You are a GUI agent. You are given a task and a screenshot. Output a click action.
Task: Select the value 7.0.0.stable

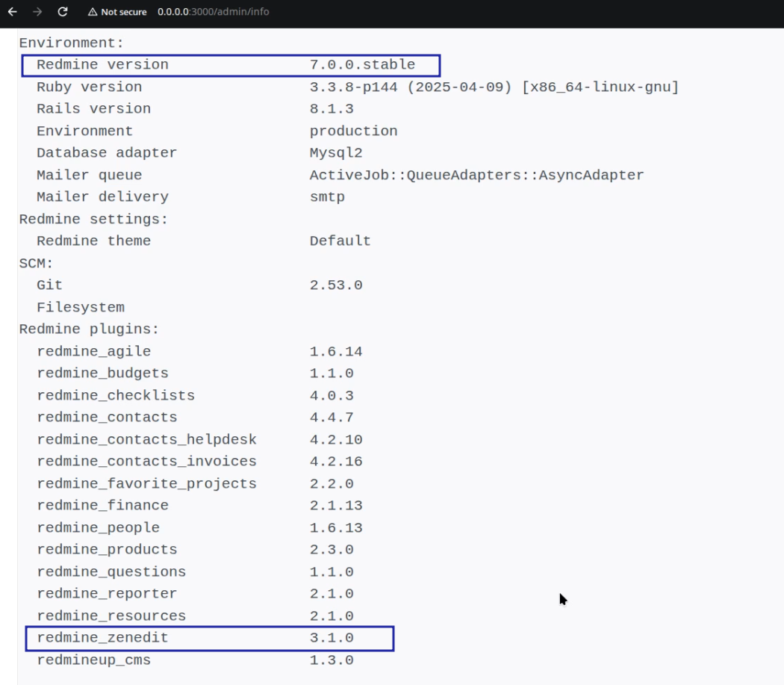pyautogui.click(x=362, y=64)
